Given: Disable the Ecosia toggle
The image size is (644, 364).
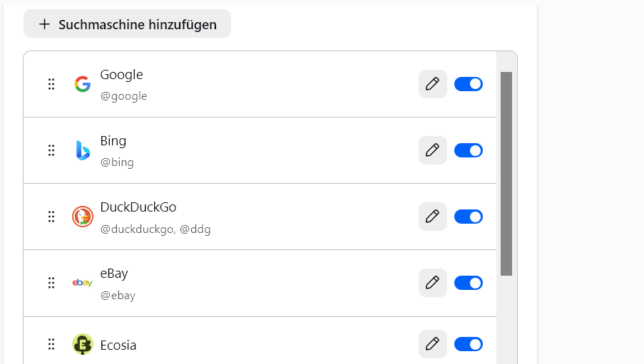Looking at the screenshot, I should coord(469,344).
